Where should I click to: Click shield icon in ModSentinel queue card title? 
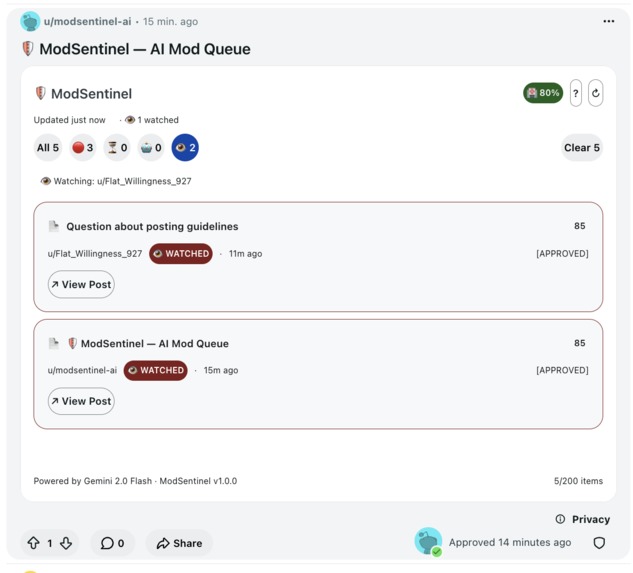[72, 343]
